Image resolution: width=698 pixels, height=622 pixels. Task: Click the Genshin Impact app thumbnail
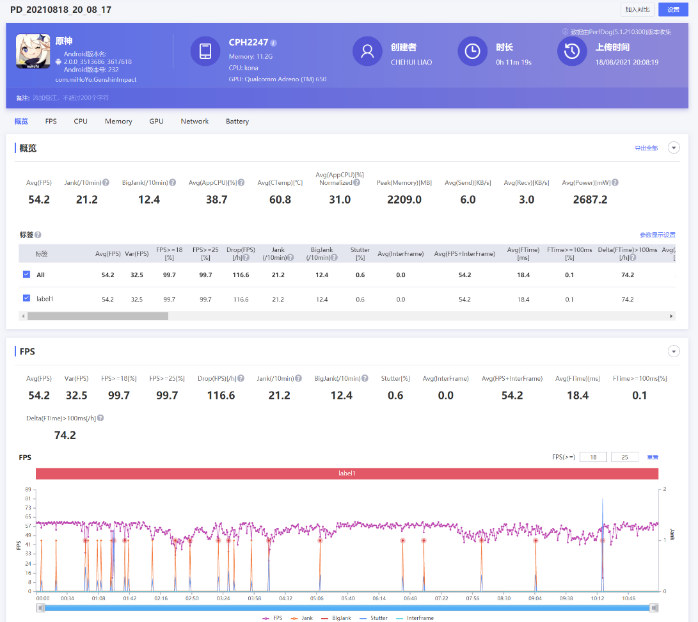pyautogui.click(x=32, y=52)
